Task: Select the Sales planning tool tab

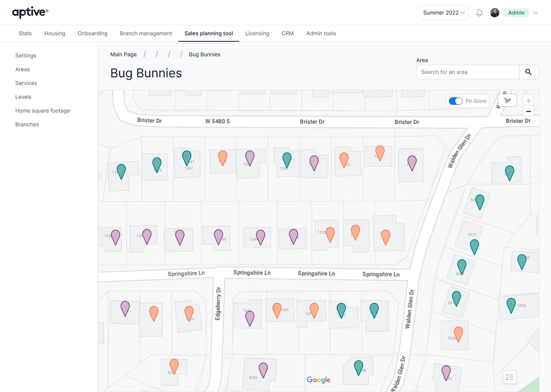Action: coord(209,33)
